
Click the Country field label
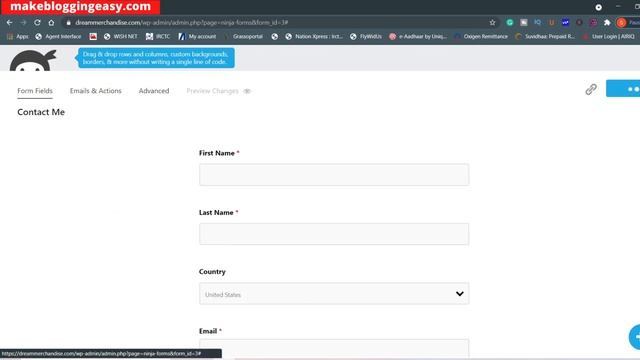coord(212,271)
